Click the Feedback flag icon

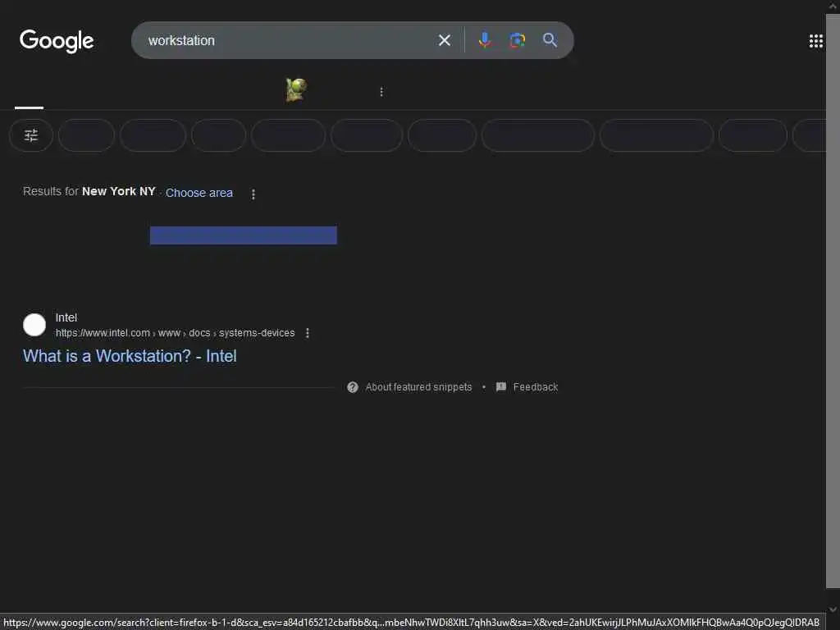tap(501, 387)
